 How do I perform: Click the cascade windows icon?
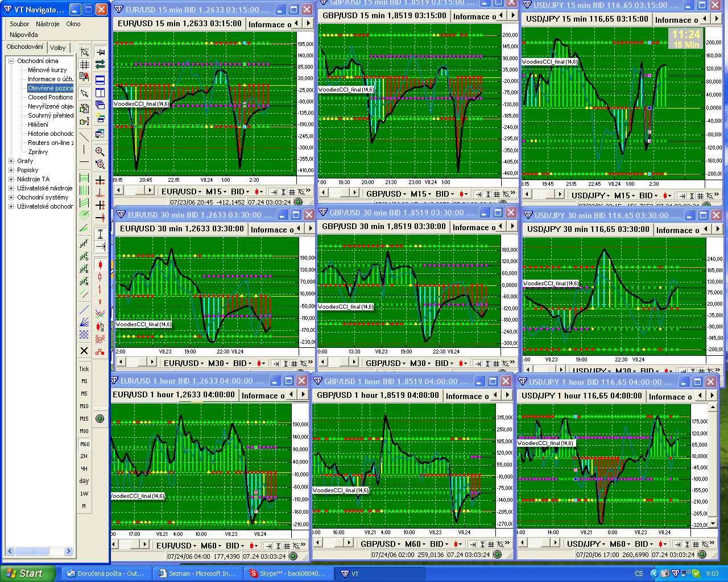100,105
